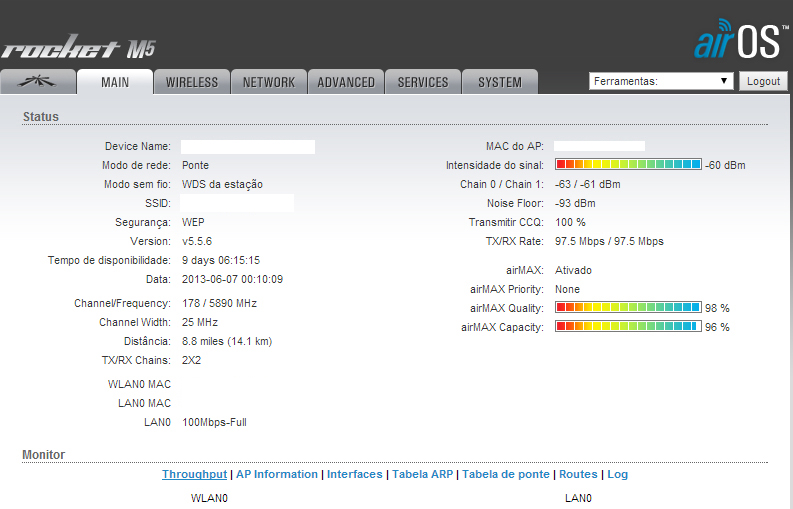Click the airMAX Quality value 98 %
793x509 pixels.
pos(717,308)
